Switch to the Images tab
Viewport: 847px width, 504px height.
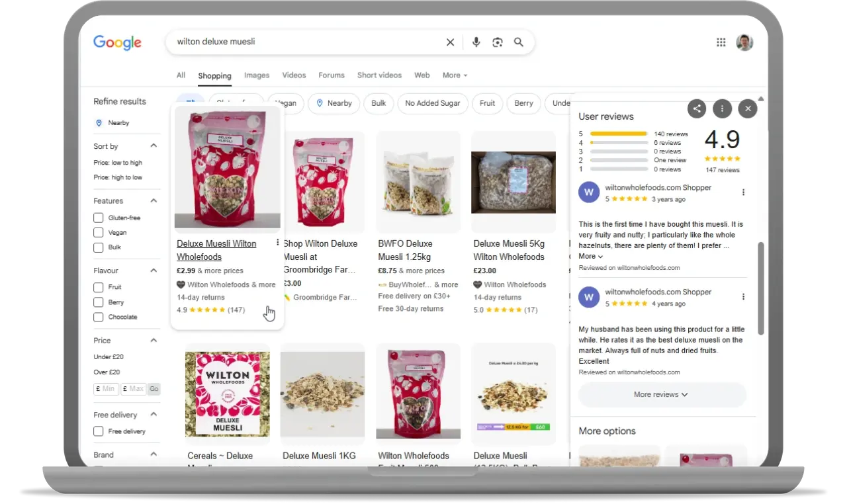(x=257, y=75)
